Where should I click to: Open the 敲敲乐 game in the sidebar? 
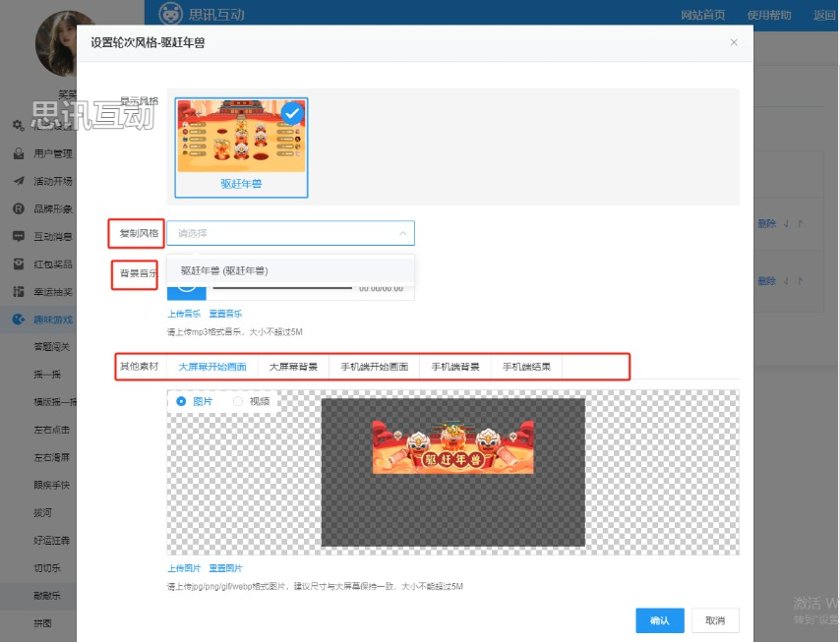47,596
